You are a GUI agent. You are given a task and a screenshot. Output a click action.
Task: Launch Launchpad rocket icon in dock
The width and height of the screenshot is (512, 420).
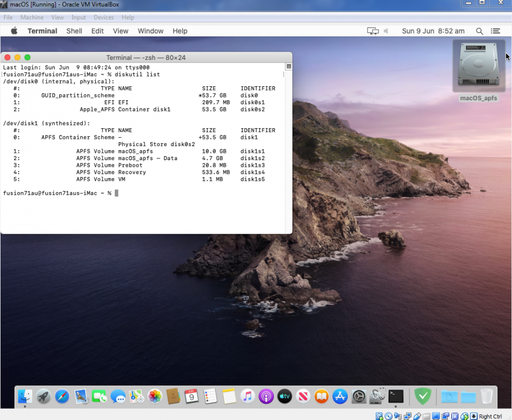pyautogui.click(x=44, y=396)
